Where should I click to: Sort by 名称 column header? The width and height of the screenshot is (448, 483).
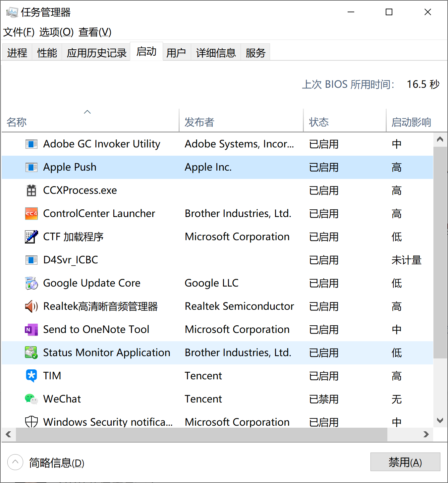17,122
